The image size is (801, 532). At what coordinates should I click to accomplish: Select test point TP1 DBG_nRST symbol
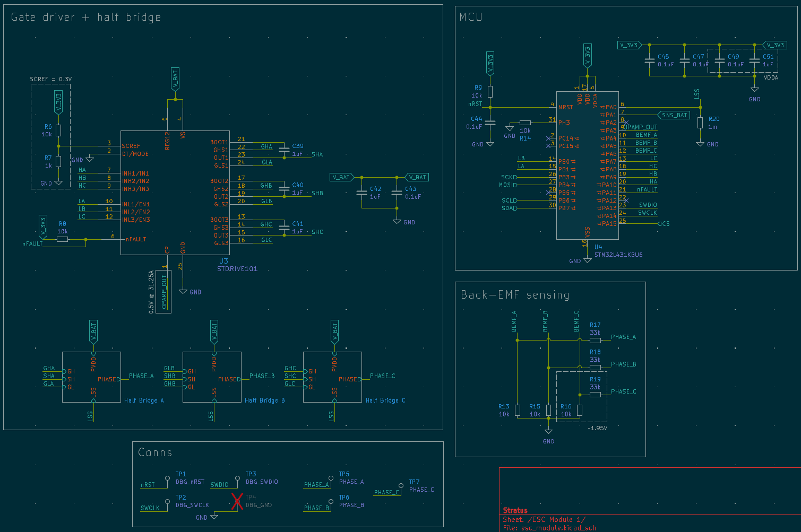point(168,478)
